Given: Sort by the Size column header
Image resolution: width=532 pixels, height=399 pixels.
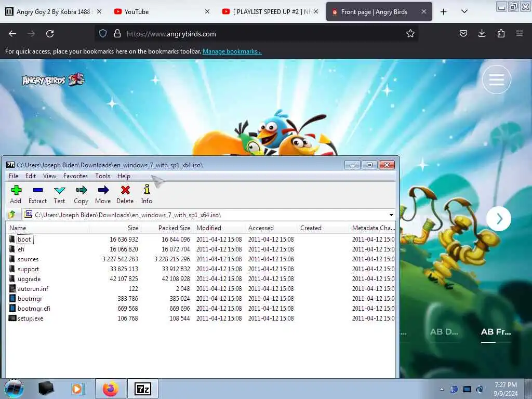Looking at the screenshot, I should (115, 228).
